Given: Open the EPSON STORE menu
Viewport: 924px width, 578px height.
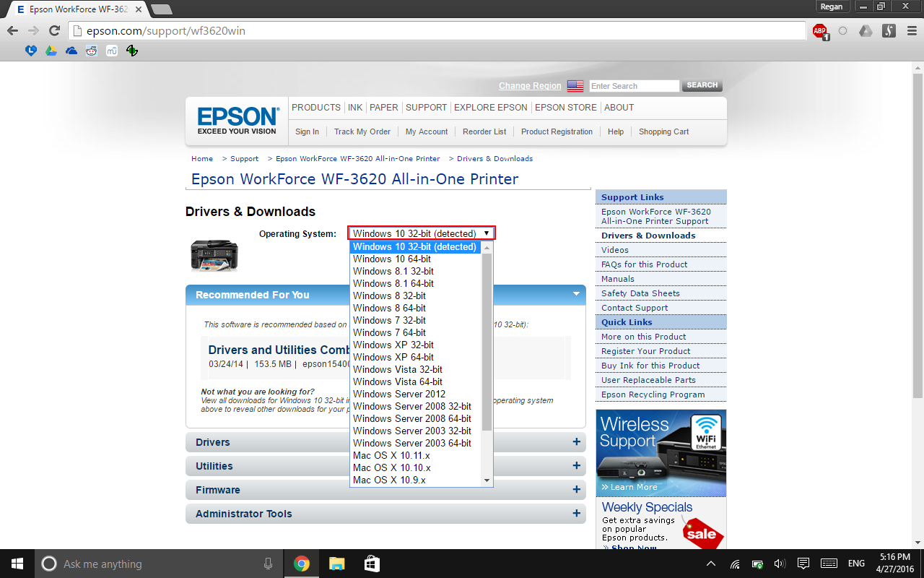Looking at the screenshot, I should click(x=566, y=108).
